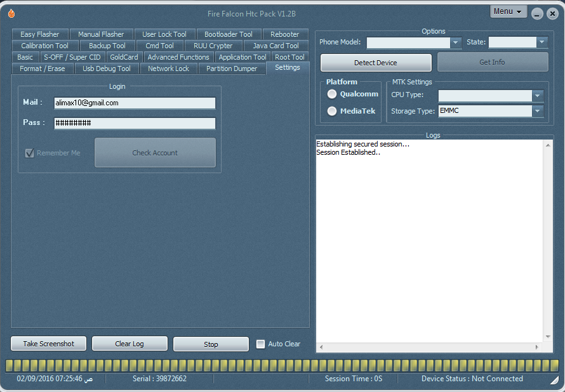Click the Detect Device button

(376, 63)
